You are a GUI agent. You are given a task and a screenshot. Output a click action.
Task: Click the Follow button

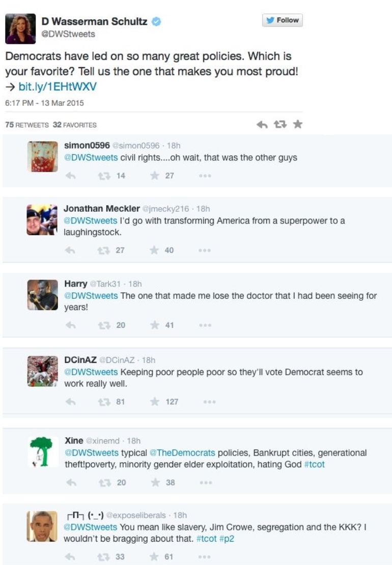point(283,20)
